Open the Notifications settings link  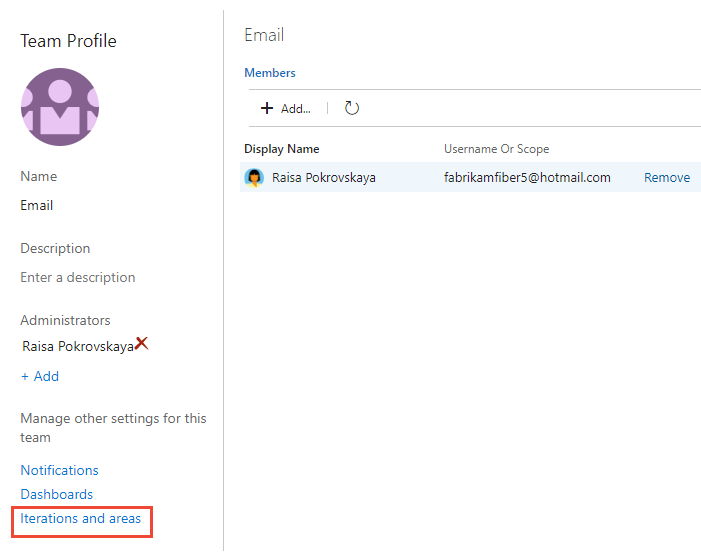point(59,470)
